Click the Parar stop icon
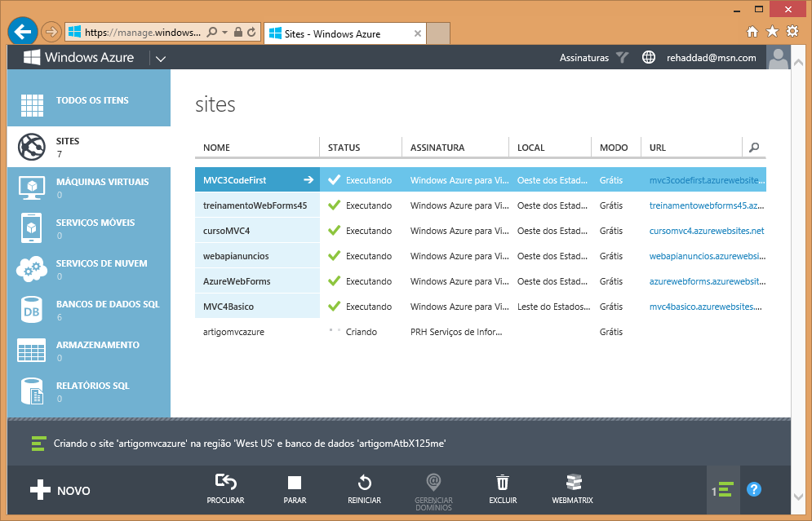 (295, 483)
